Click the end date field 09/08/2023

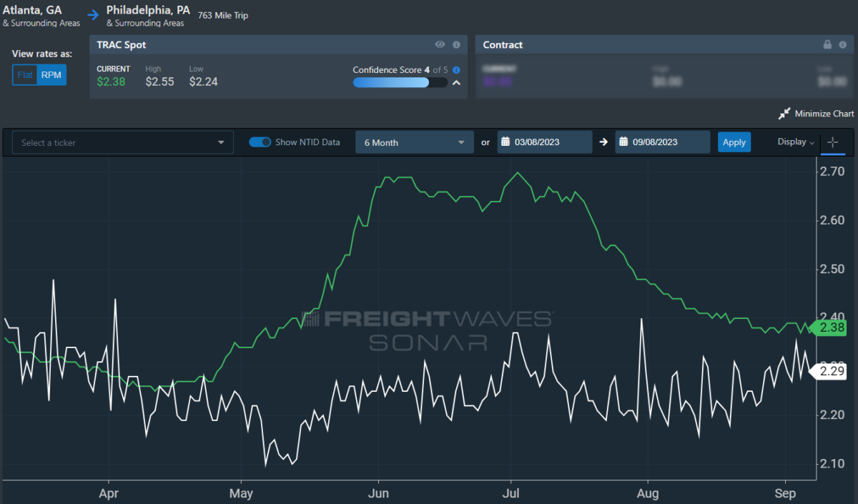point(663,142)
